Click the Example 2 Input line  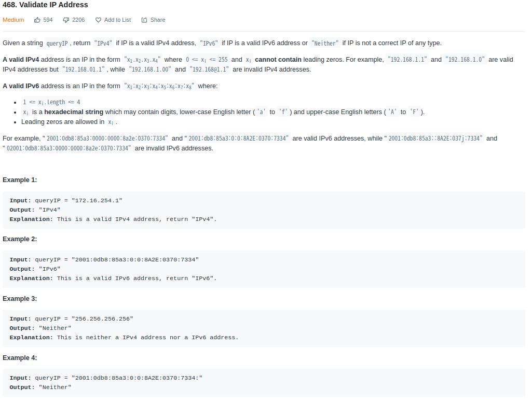[x=104, y=260]
